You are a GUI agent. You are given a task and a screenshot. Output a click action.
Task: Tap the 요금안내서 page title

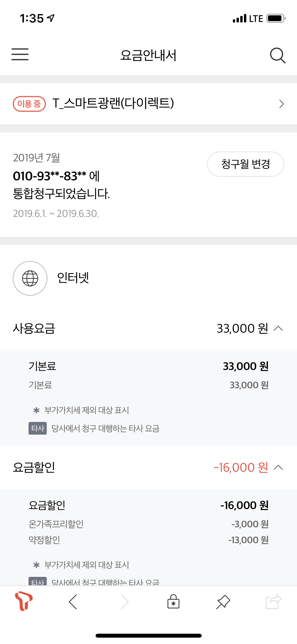(148, 55)
